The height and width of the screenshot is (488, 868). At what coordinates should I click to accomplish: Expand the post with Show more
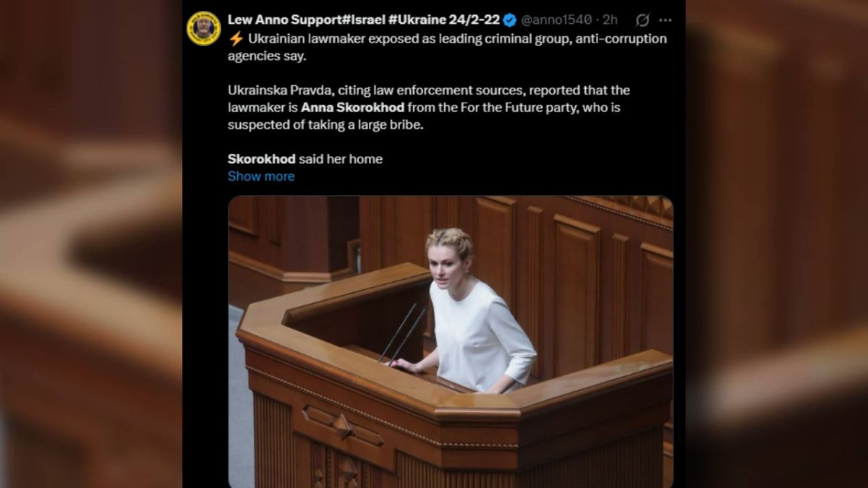(x=261, y=176)
